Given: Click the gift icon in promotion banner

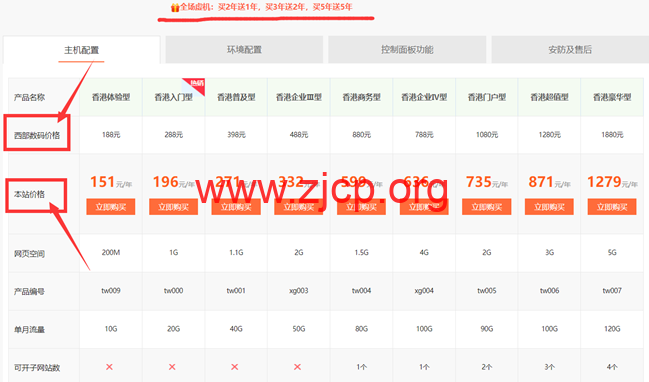Looking at the screenshot, I should [175, 7].
